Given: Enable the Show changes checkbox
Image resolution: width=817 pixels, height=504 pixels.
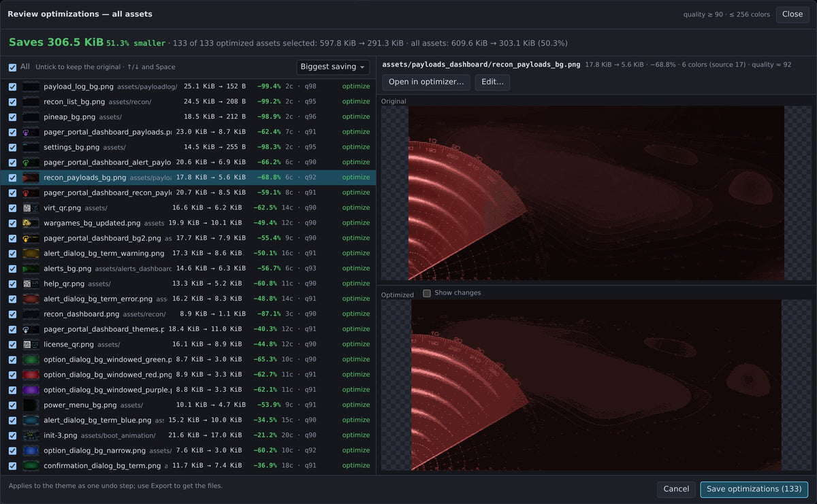Looking at the screenshot, I should 427,293.
